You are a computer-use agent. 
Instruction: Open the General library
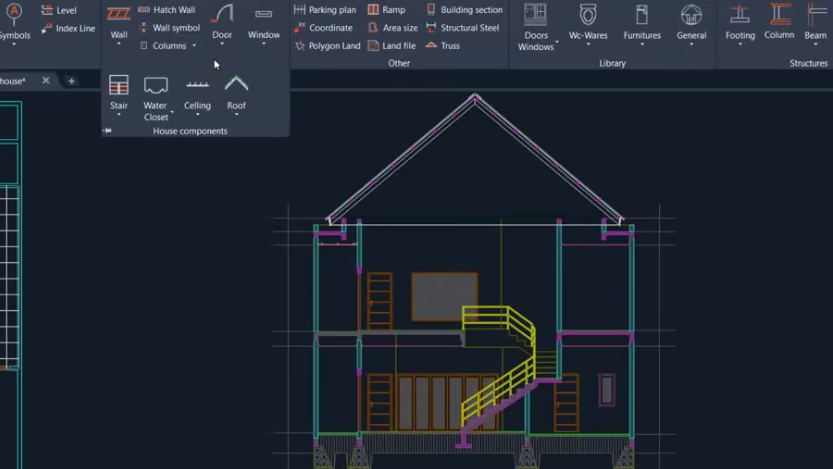691,21
